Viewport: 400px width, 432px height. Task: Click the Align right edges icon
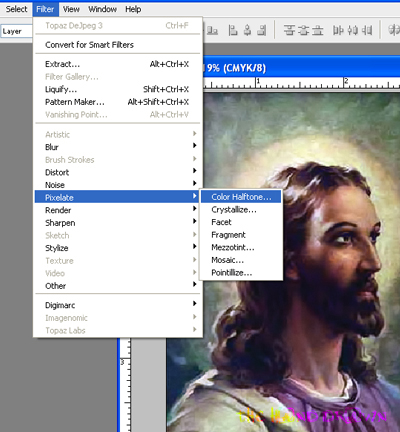[x=262, y=31]
